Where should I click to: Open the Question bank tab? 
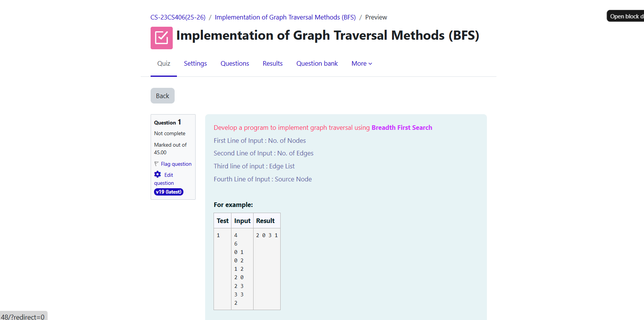(x=317, y=64)
